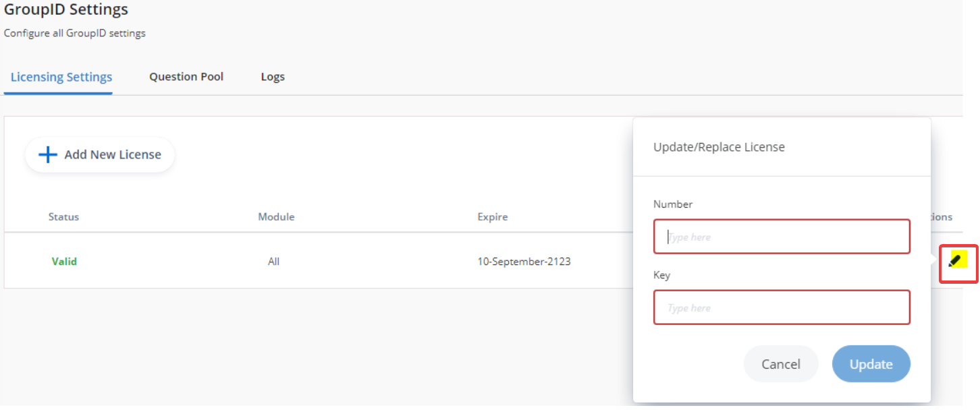
Task: Click inside the Key input field
Action: click(x=782, y=307)
